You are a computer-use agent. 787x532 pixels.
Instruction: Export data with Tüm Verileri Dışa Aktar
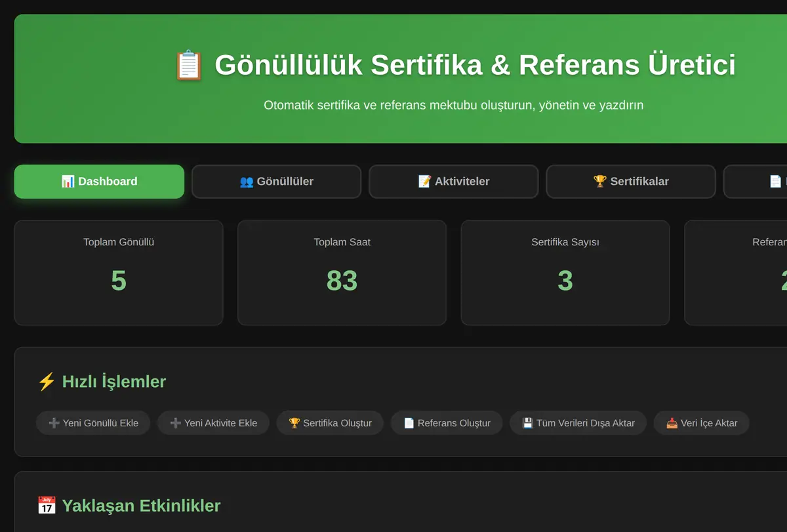coord(578,423)
